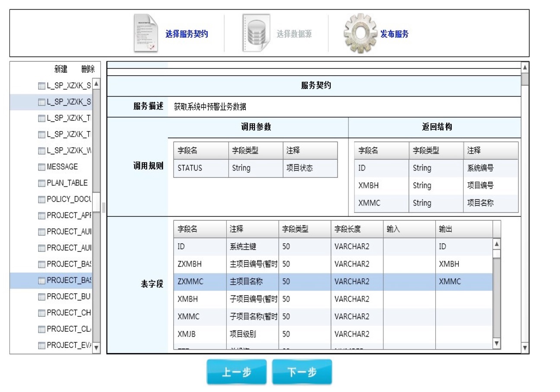560x392 pixels.
Task: Click table icon beside PLAN_TABLE
Action: point(42,183)
